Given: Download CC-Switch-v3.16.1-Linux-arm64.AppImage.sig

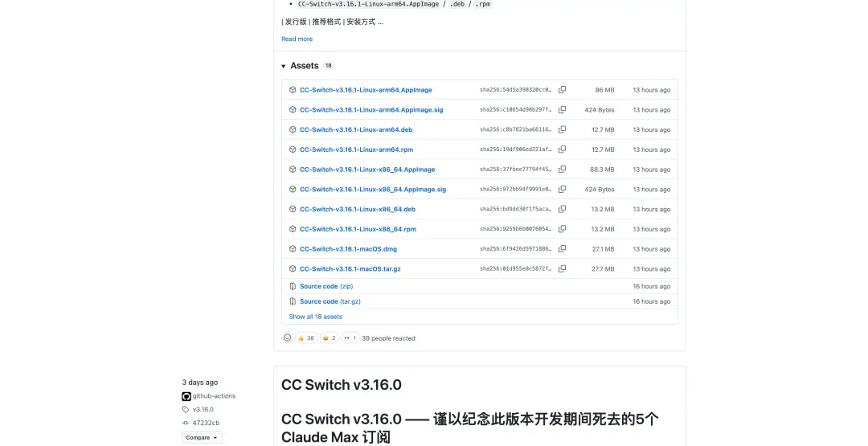Looking at the screenshot, I should 371,109.
